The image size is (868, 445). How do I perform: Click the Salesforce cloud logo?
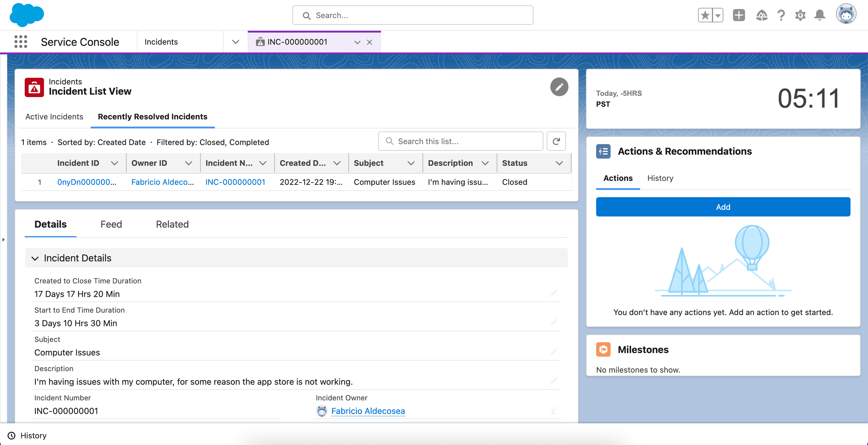[27, 15]
